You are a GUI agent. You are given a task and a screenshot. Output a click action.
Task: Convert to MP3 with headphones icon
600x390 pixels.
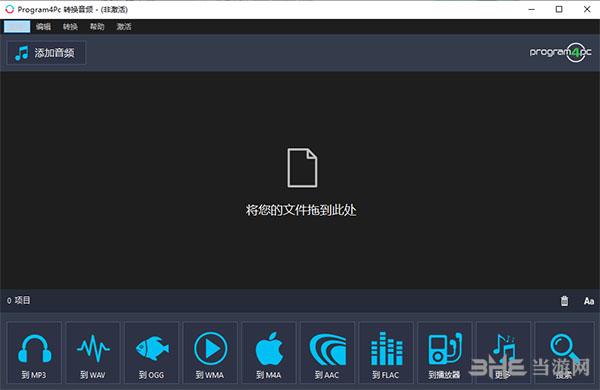(x=34, y=353)
